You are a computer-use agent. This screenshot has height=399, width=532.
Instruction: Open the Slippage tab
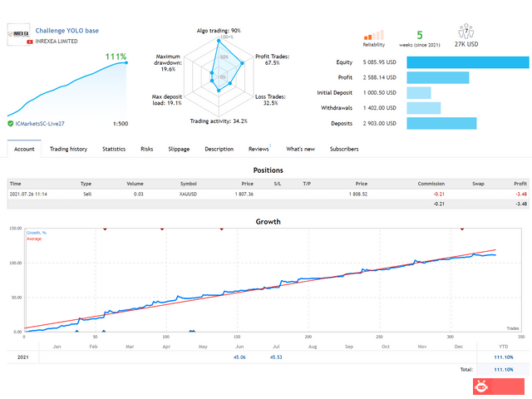tap(179, 149)
